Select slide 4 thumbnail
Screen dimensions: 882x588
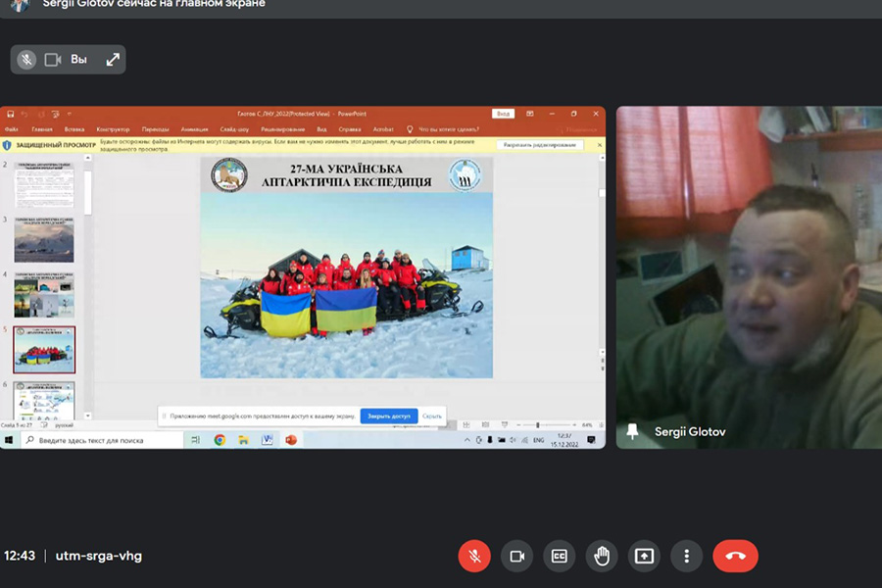coord(44,295)
